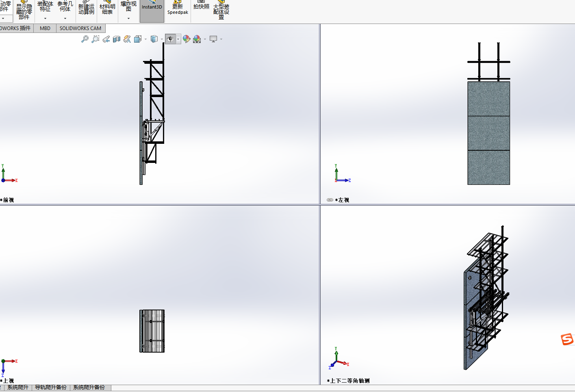This screenshot has height=392, width=575.
Task: Click the View Settings monitor icon
Action: point(213,39)
